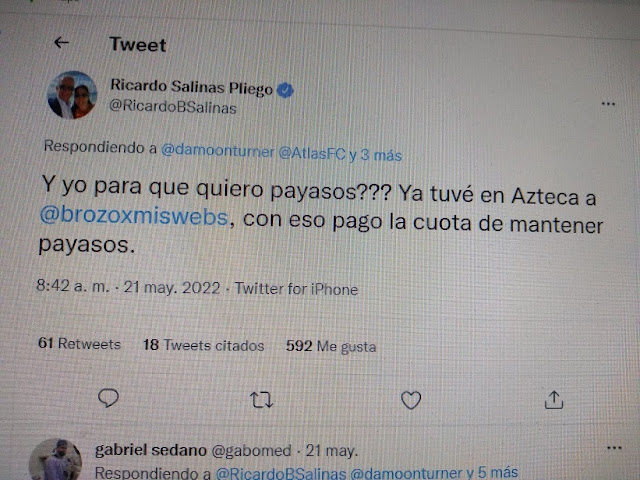Open more options for Ricardo Salinas tweet

(608, 104)
